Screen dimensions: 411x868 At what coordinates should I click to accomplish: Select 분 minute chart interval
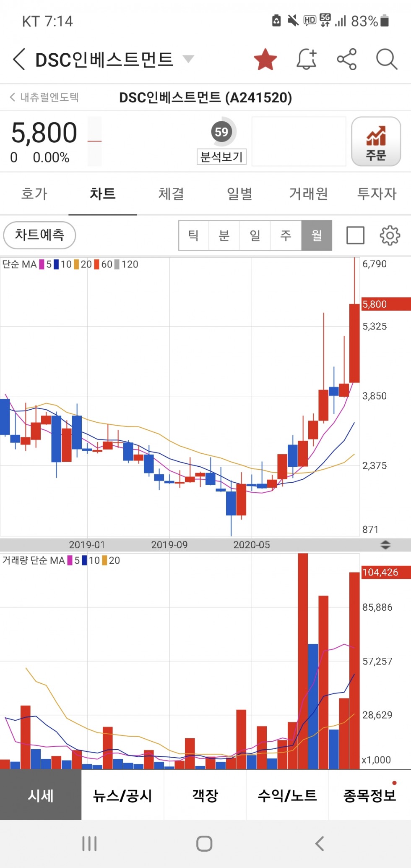[x=224, y=235]
